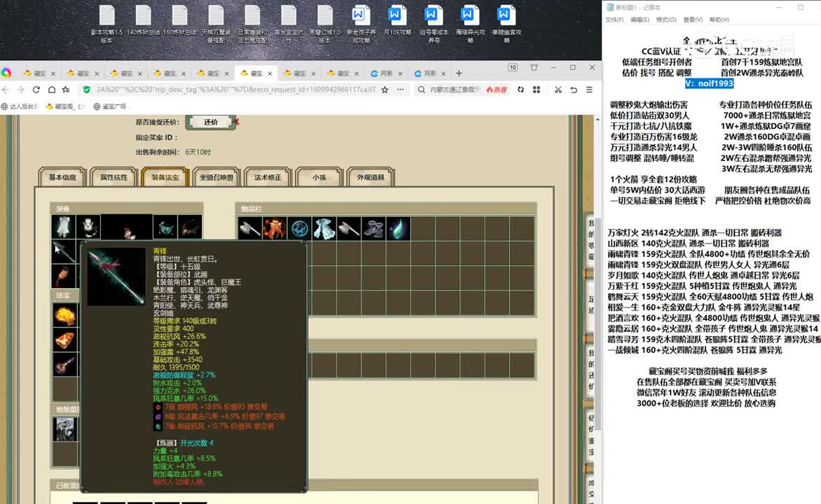Select the mask accessory equipment icon

click(x=88, y=227)
